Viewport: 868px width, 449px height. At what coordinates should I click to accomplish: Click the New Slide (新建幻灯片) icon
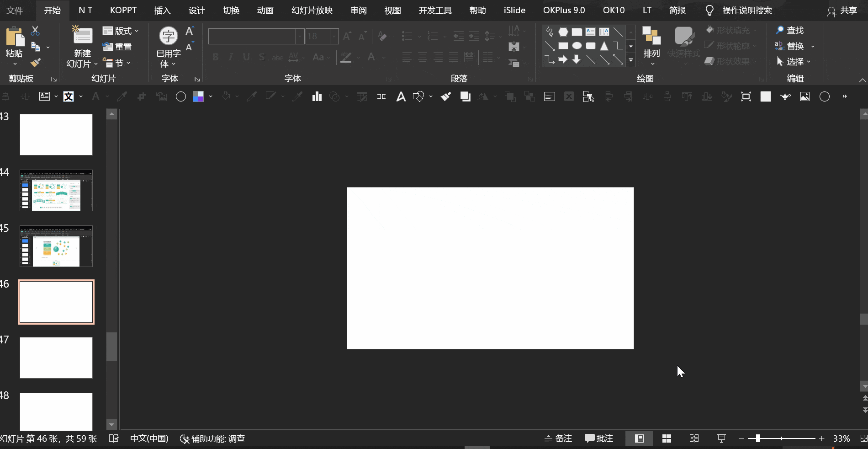point(83,36)
